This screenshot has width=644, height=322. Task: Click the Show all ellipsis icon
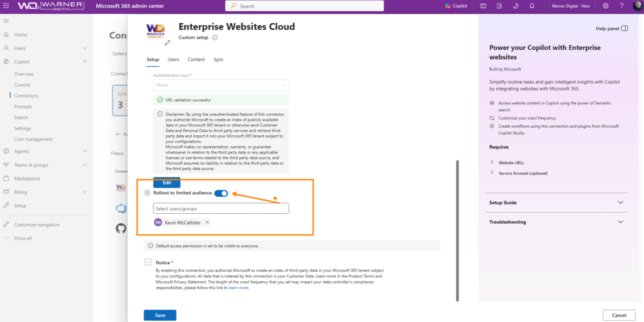(6, 238)
